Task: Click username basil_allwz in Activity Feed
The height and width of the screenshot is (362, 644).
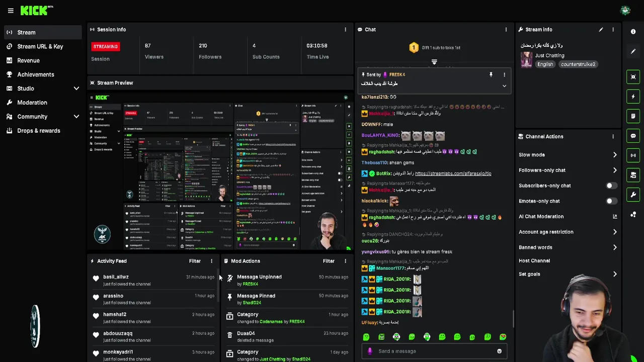Action: tap(116, 277)
